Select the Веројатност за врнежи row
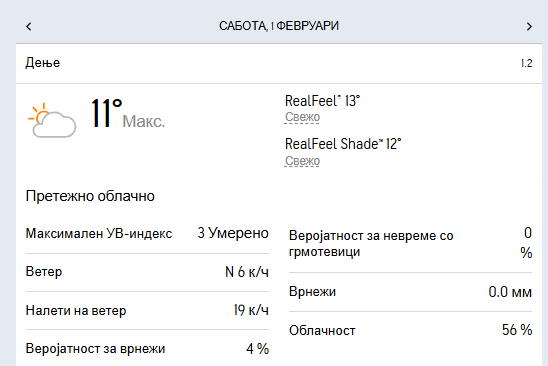This screenshot has width=548, height=366. (147, 349)
